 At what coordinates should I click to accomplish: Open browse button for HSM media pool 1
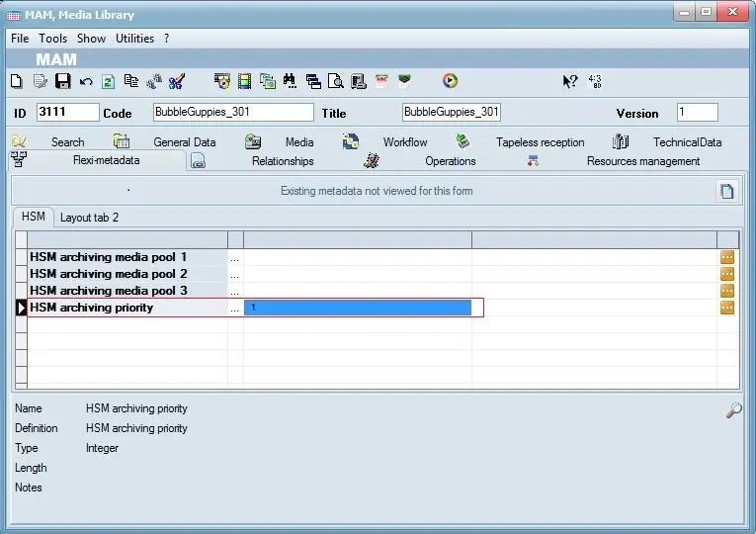[727, 257]
